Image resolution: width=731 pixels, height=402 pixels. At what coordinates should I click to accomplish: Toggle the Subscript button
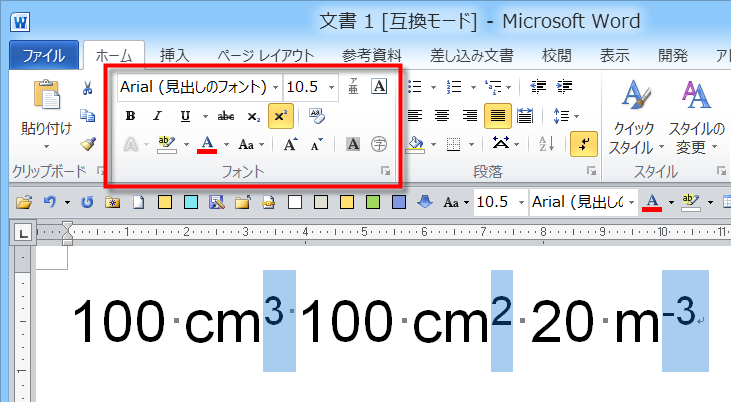click(x=254, y=116)
